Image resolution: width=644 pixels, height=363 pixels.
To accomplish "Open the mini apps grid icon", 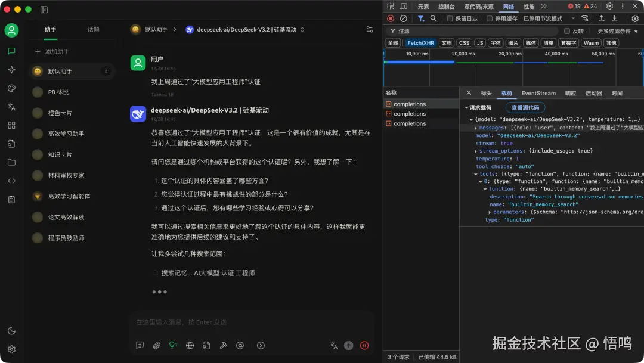I will pos(11,125).
